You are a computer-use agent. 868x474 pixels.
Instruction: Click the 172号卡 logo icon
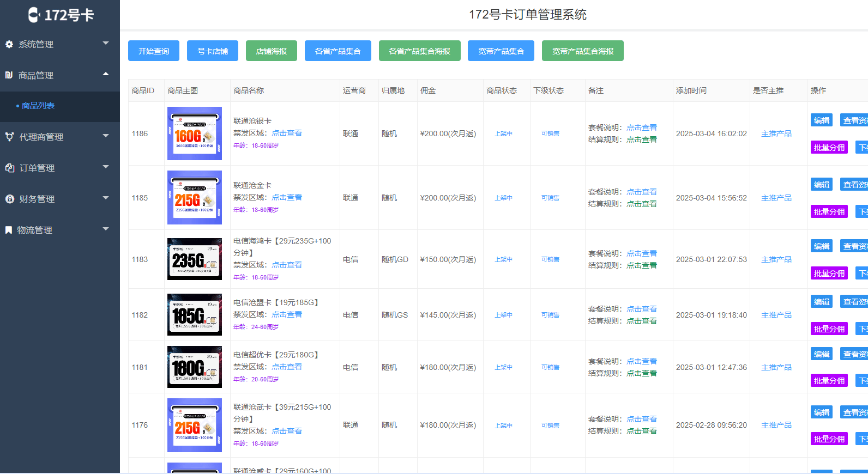point(34,15)
